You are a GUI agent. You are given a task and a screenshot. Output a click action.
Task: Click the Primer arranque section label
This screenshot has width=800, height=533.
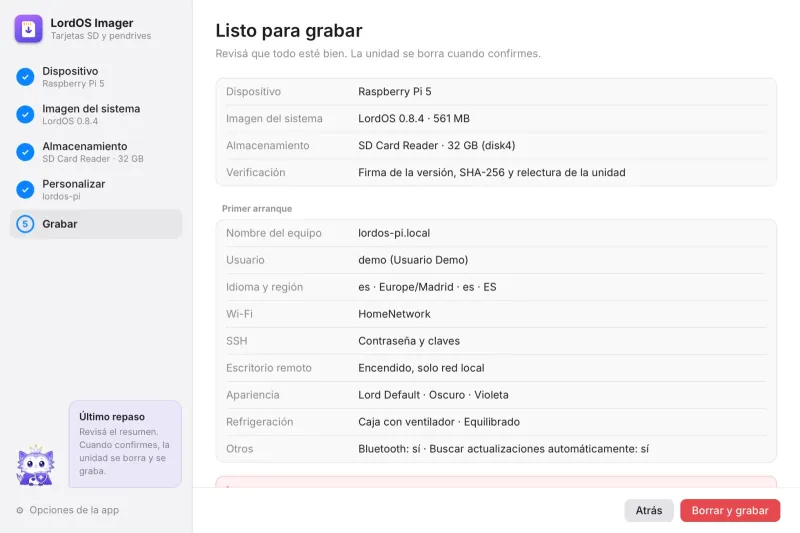pos(257,209)
